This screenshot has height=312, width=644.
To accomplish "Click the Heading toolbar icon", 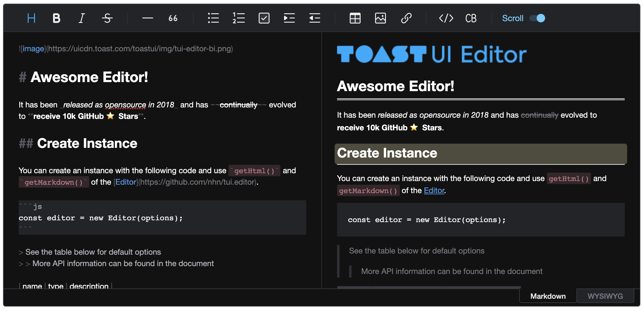I will tap(31, 18).
